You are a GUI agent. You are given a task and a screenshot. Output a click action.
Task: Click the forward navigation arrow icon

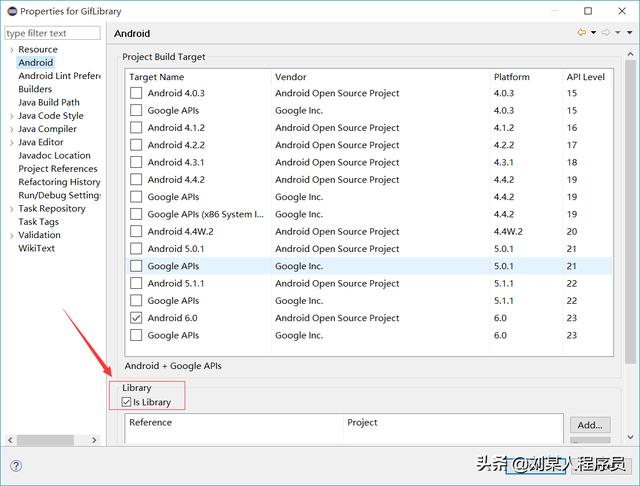point(606,33)
